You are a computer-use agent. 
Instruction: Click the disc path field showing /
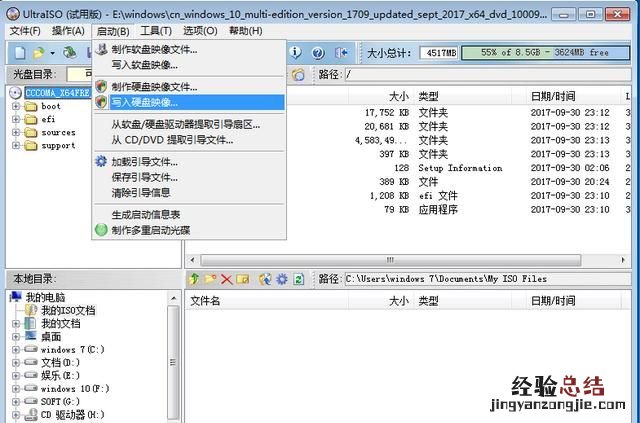pos(488,75)
